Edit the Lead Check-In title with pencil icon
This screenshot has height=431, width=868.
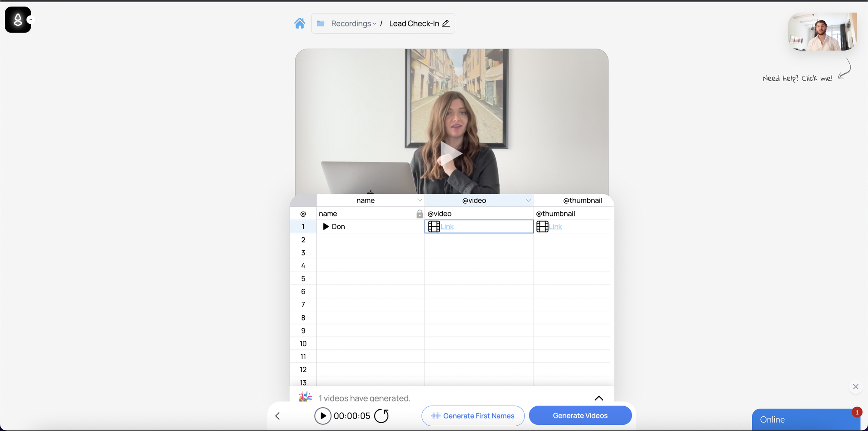coord(446,23)
